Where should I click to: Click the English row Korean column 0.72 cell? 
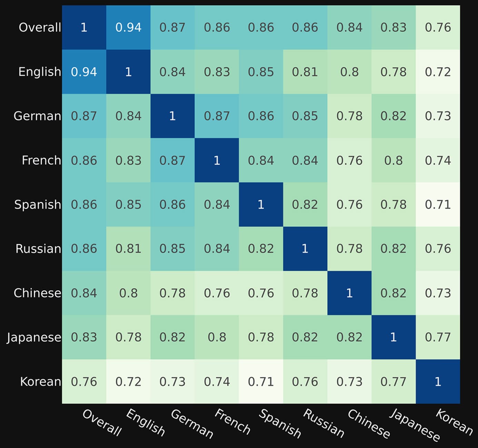[438, 72]
